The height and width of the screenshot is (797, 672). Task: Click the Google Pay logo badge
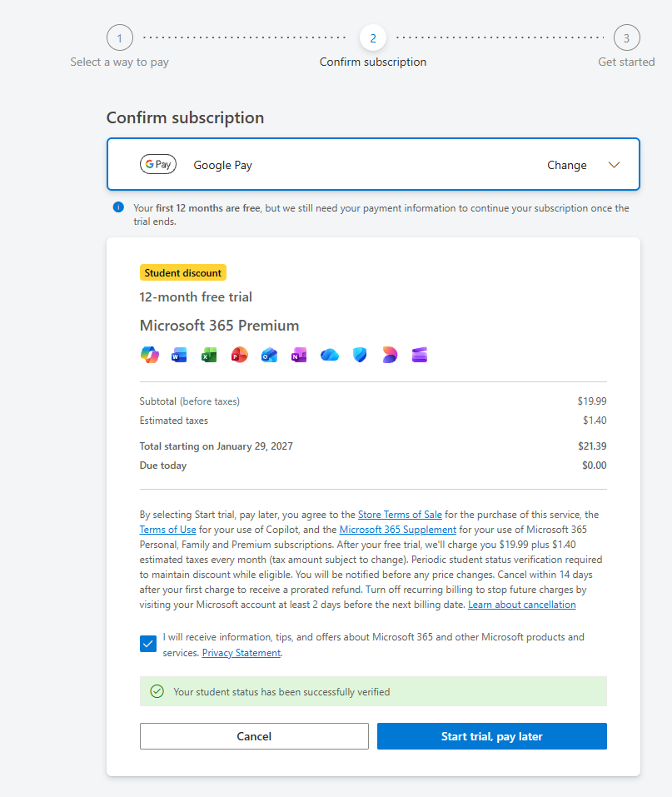coord(158,164)
